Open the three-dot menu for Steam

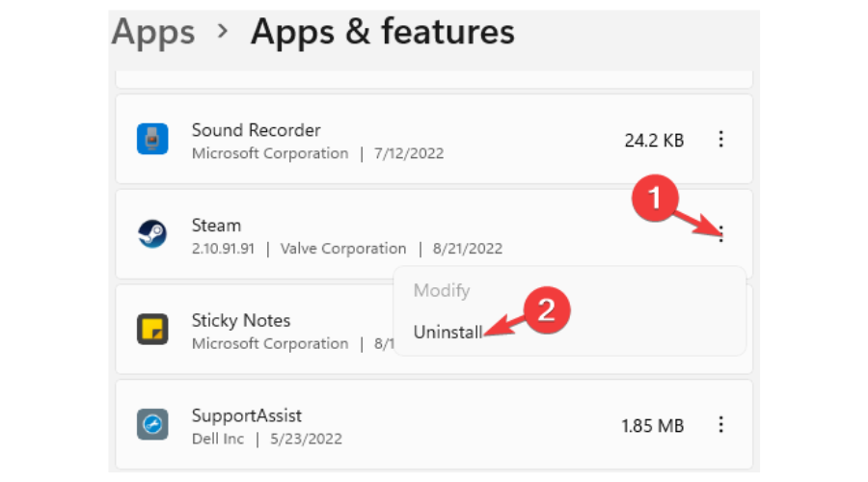click(x=720, y=234)
